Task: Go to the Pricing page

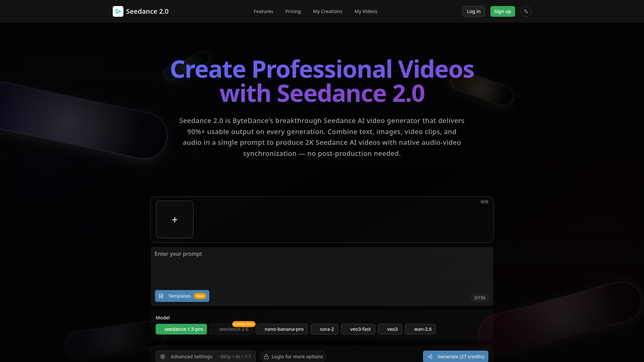Action: click(x=293, y=11)
